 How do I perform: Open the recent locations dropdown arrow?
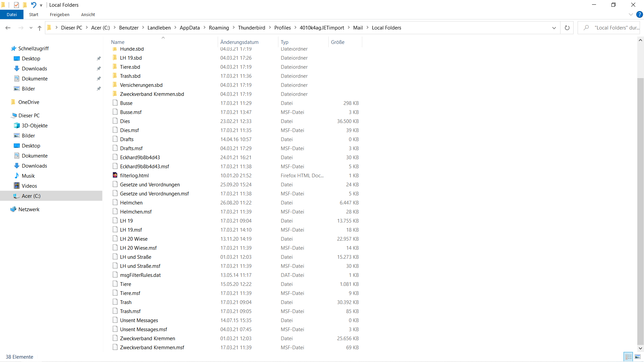pyautogui.click(x=31, y=28)
